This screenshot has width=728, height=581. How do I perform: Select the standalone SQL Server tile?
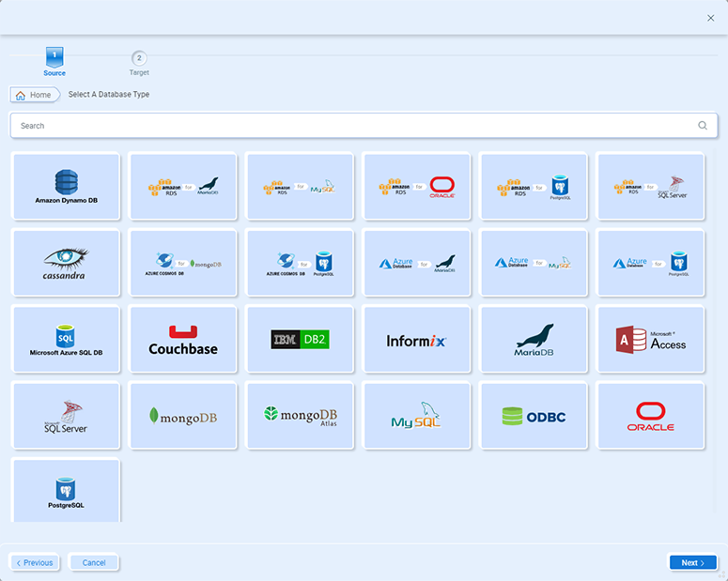tap(66, 416)
